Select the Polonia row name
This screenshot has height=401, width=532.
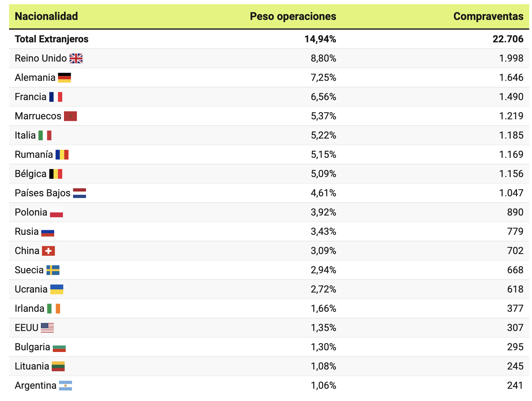pyautogui.click(x=31, y=212)
